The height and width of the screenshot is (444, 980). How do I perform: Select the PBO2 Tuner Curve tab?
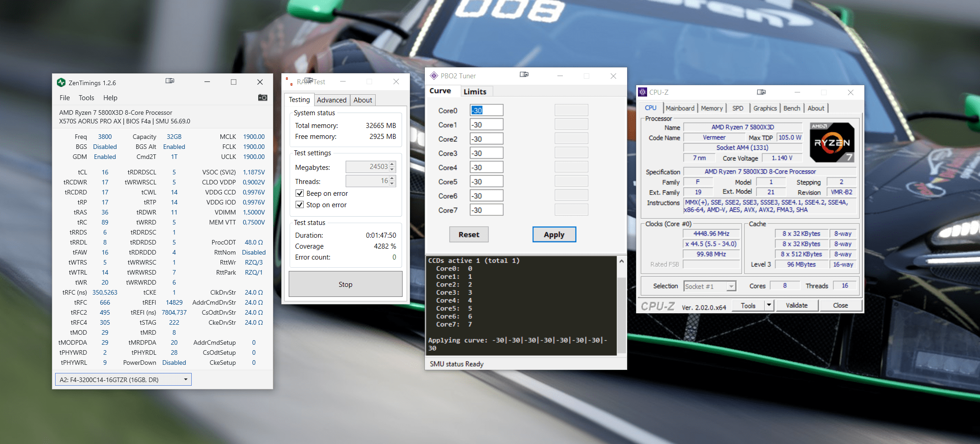point(440,91)
